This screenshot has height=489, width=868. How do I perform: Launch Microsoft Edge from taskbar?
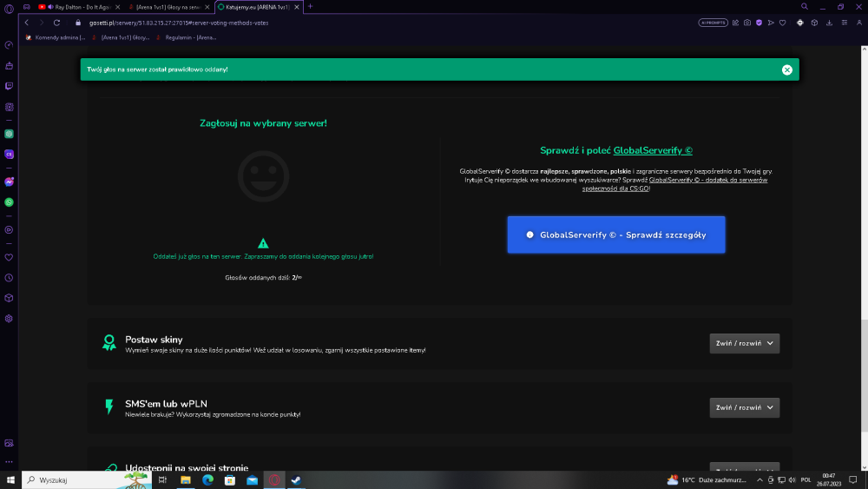click(207, 479)
